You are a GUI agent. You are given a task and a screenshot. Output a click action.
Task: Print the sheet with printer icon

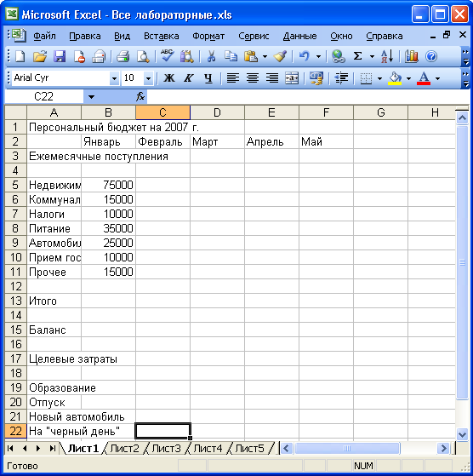[x=123, y=56]
